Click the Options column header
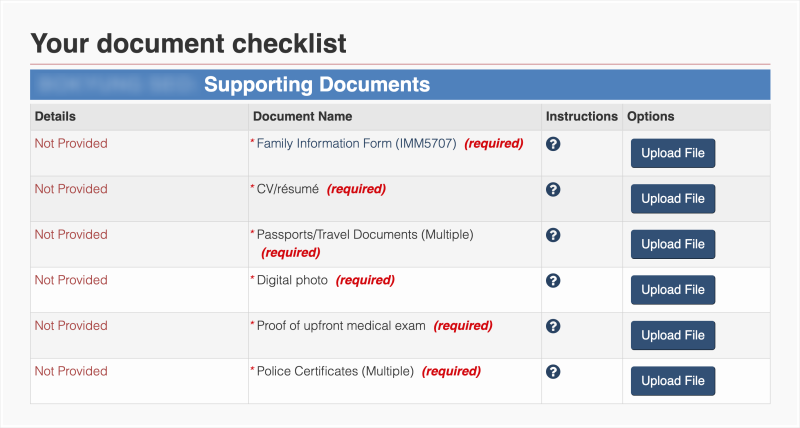Image resolution: width=800 pixels, height=428 pixels. (650, 117)
